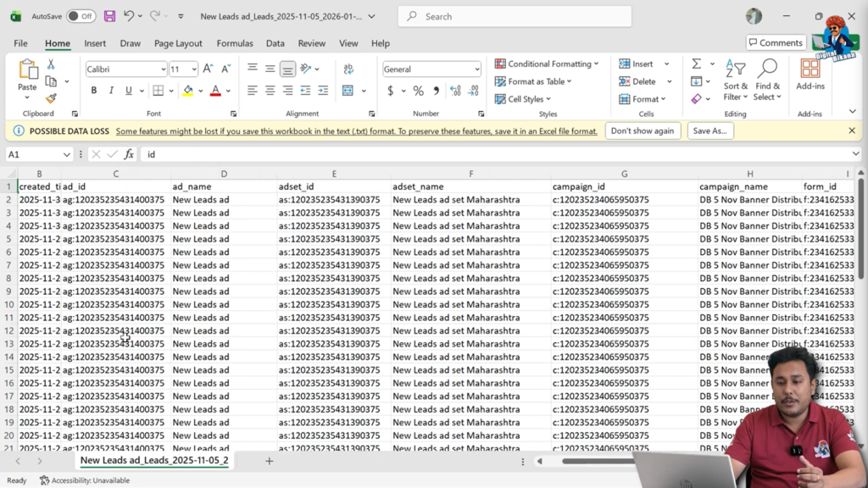868x488 pixels.
Task: Click the AutoSum icon
Action: point(695,64)
